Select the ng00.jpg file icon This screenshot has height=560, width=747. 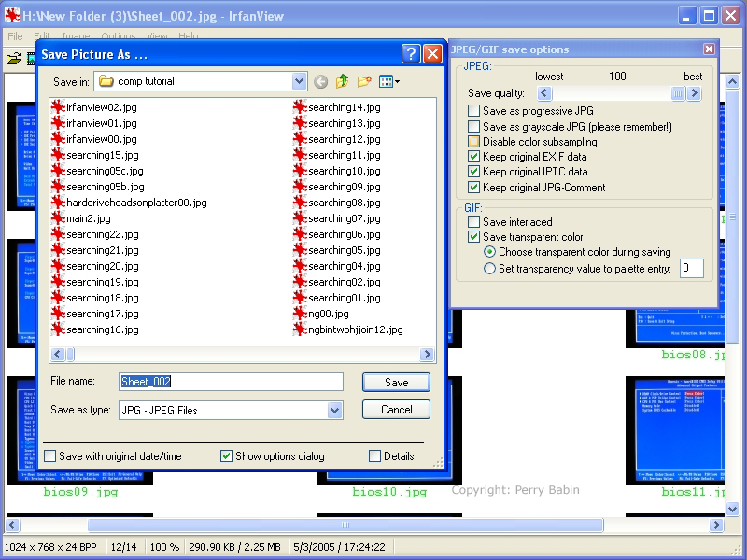[x=300, y=314]
